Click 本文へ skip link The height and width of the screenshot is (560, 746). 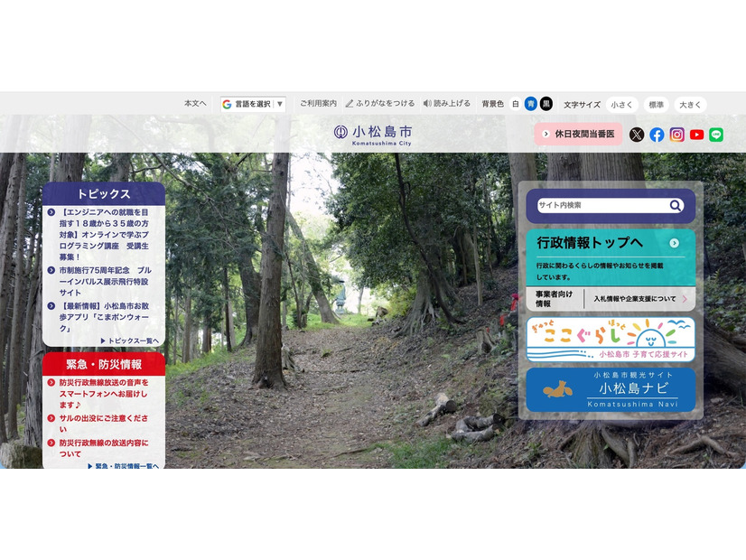[x=195, y=103]
